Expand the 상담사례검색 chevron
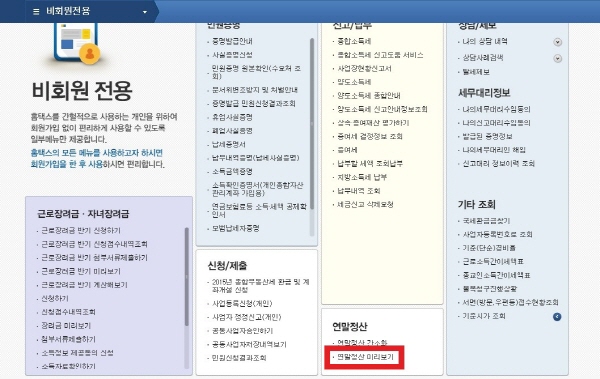Image resolution: width=600 pixels, height=379 pixels. click(558, 59)
